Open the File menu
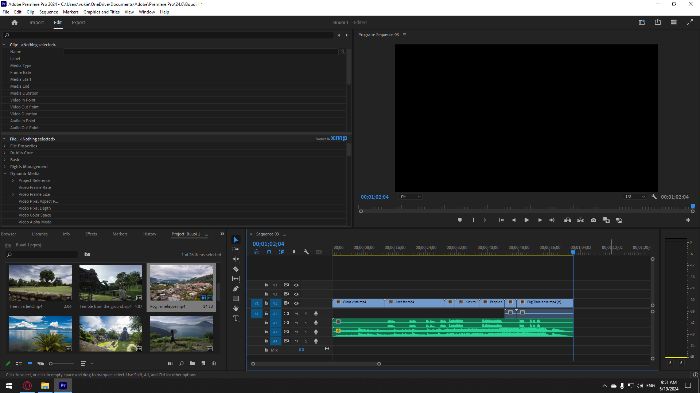The height and width of the screenshot is (393, 700). [6, 12]
